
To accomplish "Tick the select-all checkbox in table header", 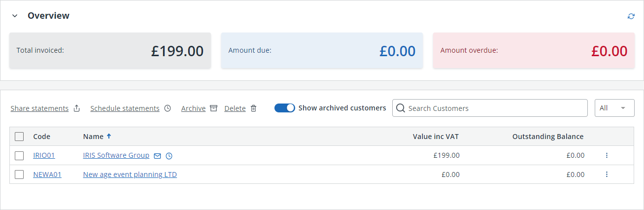I will (x=19, y=137).
